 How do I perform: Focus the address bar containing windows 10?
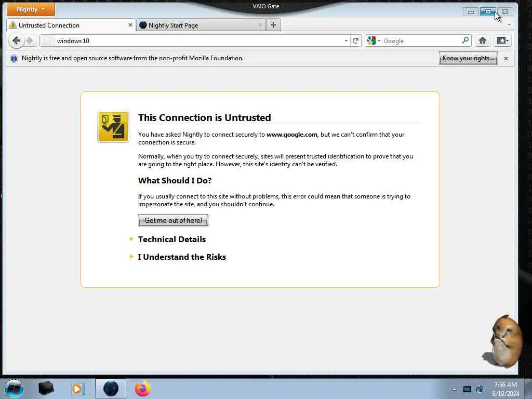pos(200,41)
